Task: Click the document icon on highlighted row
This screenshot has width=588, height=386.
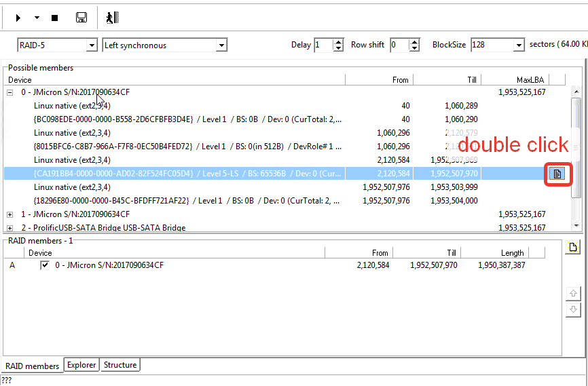Action: 557,174
